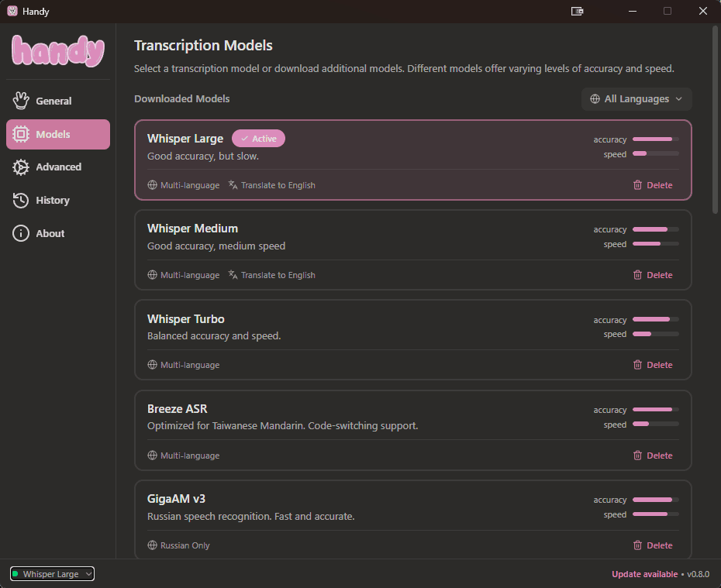Click the globe icon on Breeze ASR card
Image resolution: width=721 pixels, height=588 pixels.
pos(152,456)
